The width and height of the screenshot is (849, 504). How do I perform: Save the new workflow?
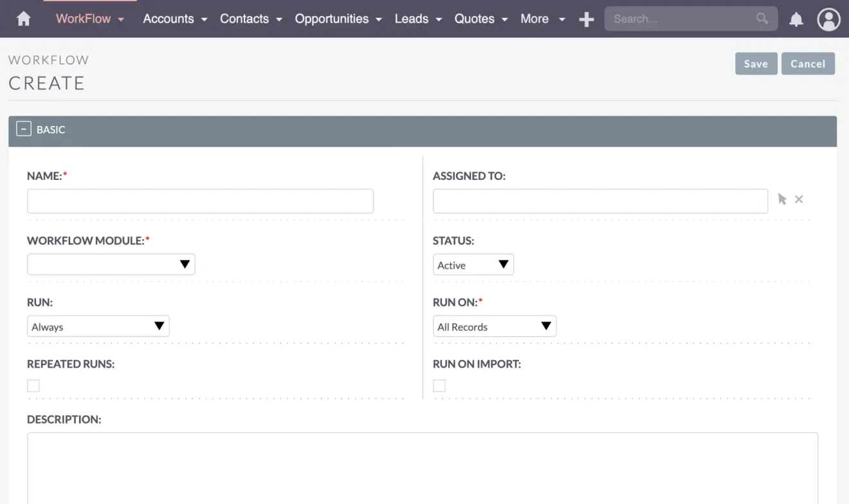[756, 63]
